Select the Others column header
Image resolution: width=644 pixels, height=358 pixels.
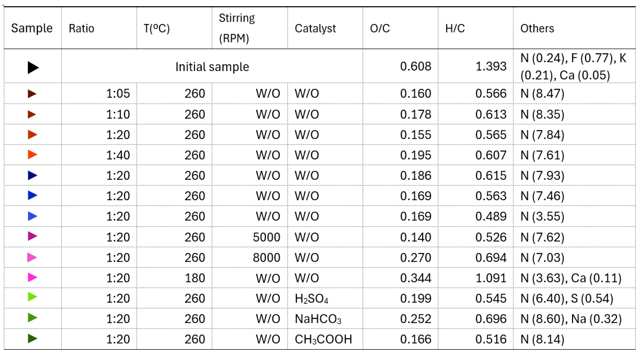click(x=537, y=28)
